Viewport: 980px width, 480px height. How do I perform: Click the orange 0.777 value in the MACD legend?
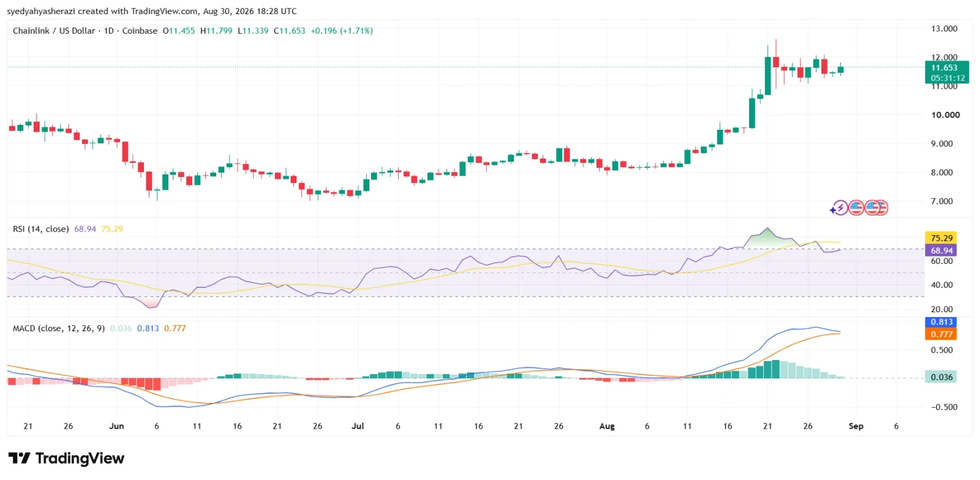(x=175, y=328)
